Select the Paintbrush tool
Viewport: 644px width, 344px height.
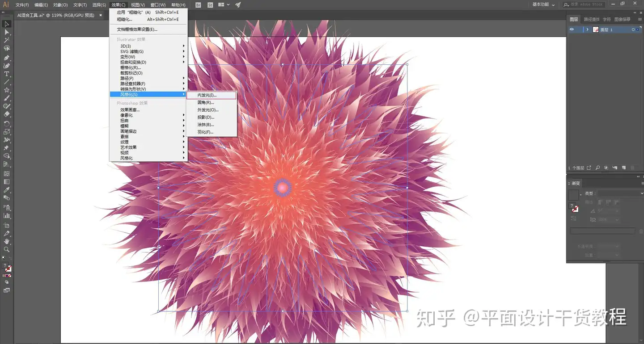(7, 98)
